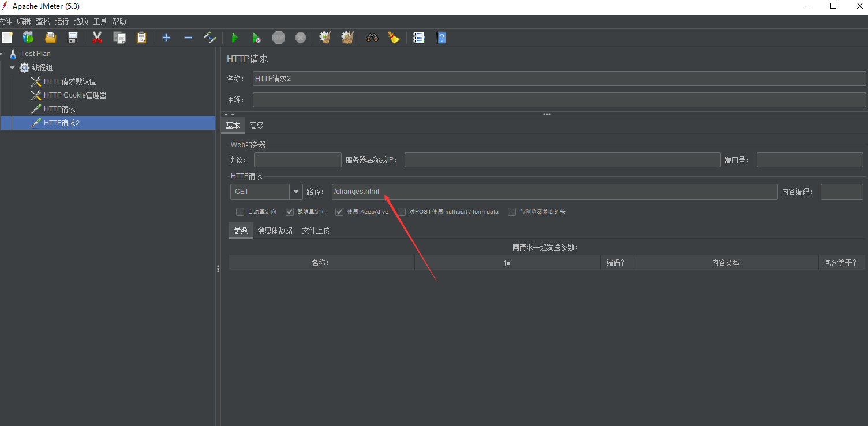Click the Start no pauses toolbar icon
Screen dimensions: 868x426
pos(257,38)
